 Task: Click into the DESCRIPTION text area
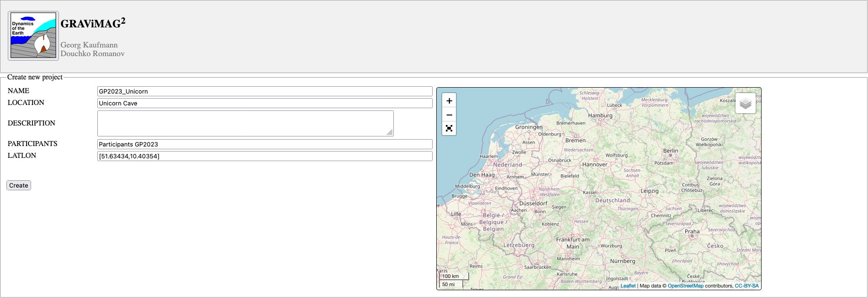point(245,123)
